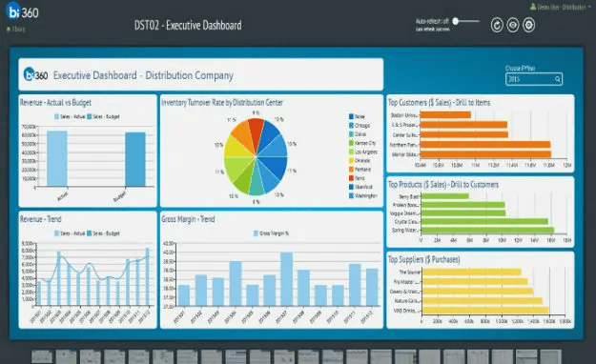This screenshot has width=596, height=364.
Task: Click the Top Products ($ Sales) - Drill to Customers title
Action: (443, 185)
